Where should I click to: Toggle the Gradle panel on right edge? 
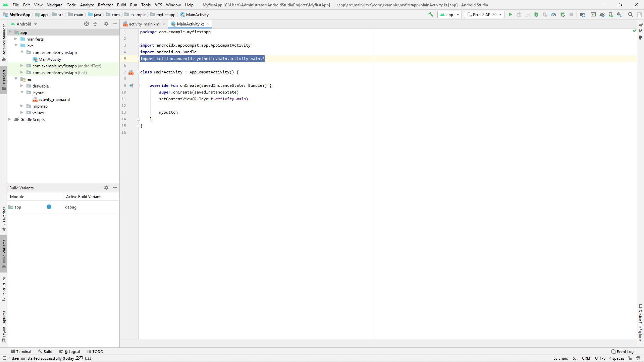[640, 32]
